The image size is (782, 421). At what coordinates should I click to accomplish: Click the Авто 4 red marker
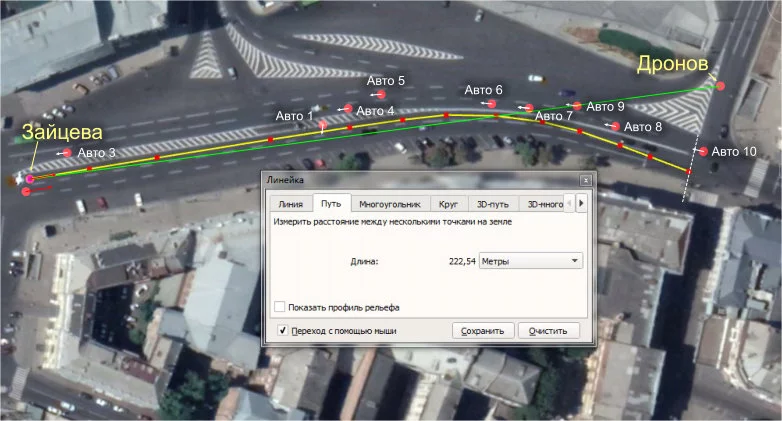(348, 108)
